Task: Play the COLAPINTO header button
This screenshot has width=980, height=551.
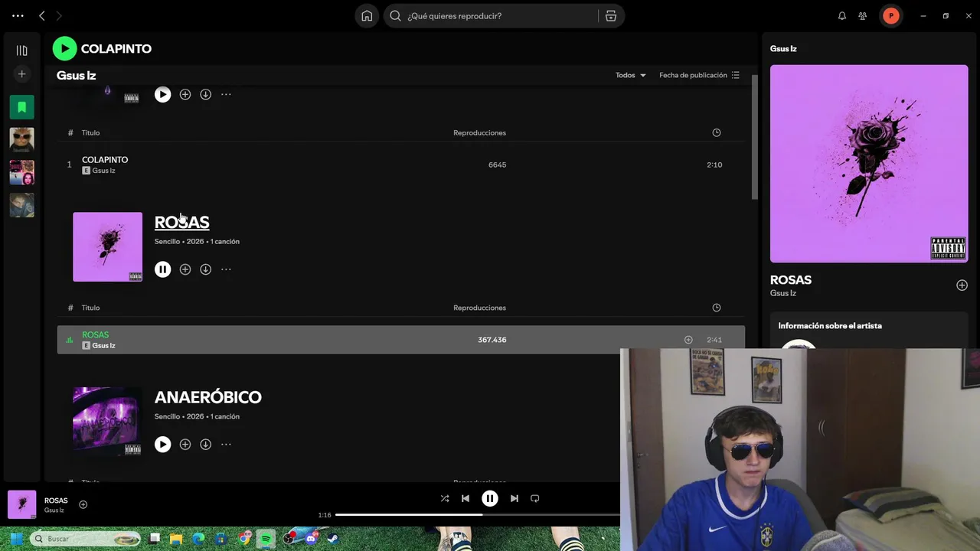Action: [64, 48]
